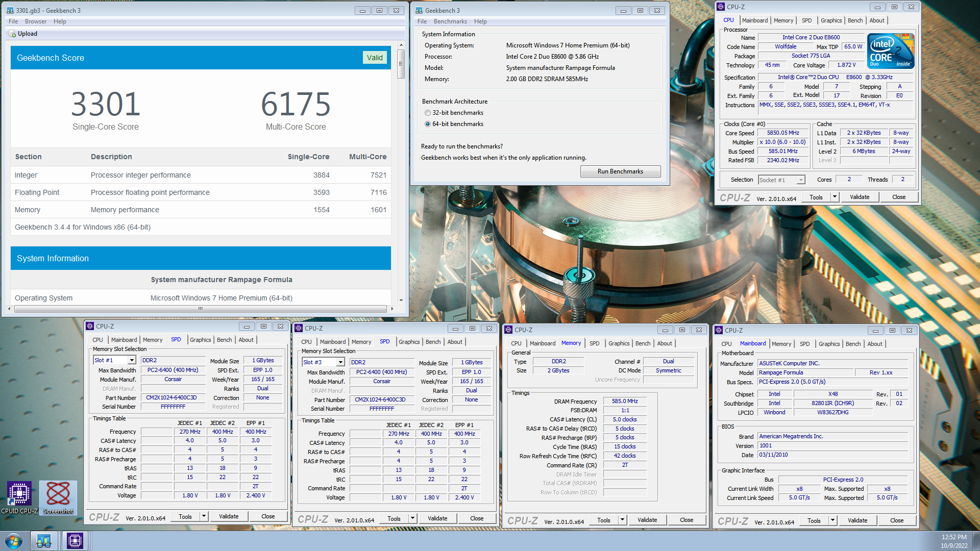Click the Geekbench taskbar icon

(44, 541)
